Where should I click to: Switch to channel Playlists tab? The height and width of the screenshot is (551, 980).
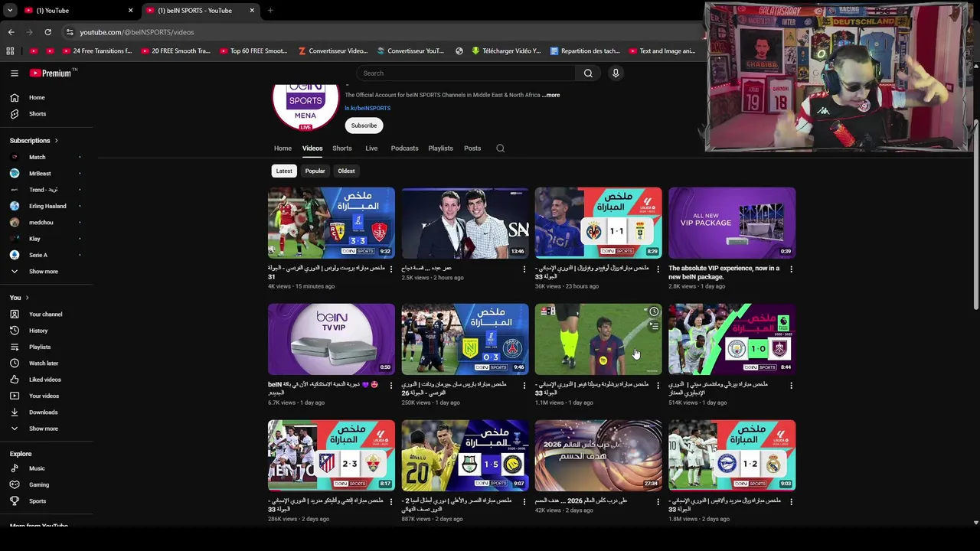[x=440, y=148]
